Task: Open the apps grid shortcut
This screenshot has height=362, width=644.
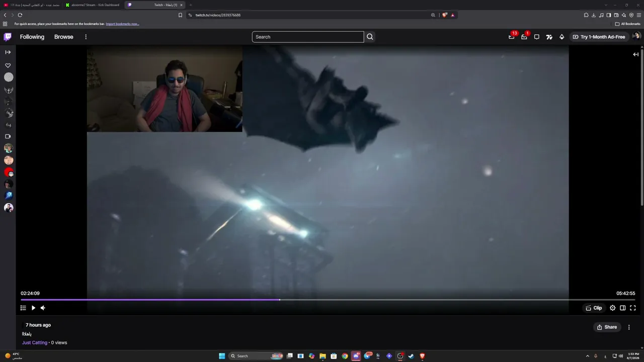Action: point(5,24)
